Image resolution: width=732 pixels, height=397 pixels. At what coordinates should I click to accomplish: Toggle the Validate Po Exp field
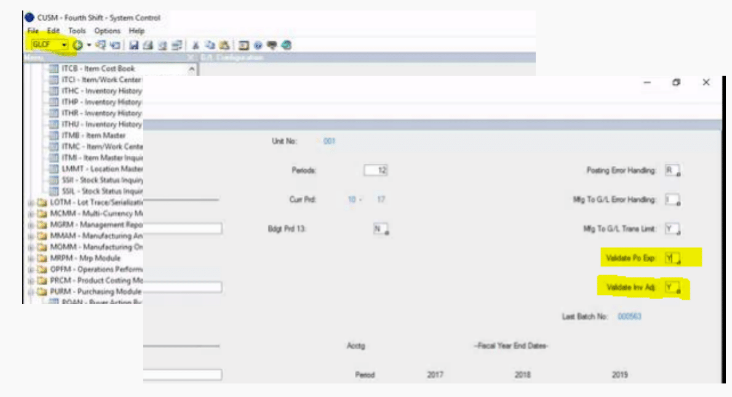(x=673, y=258)
